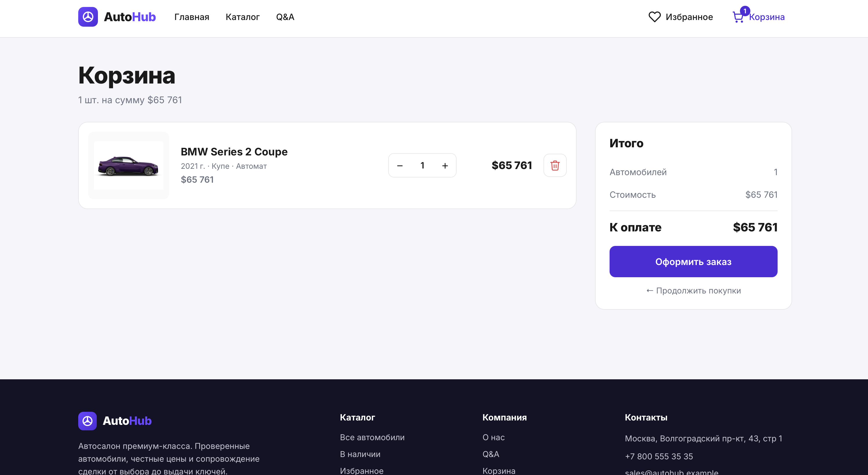Image resolution: width=868 pixels, height=475 pixels.
Task: Open the BMW Series 2 Coupe title
Action: (234, 151)
